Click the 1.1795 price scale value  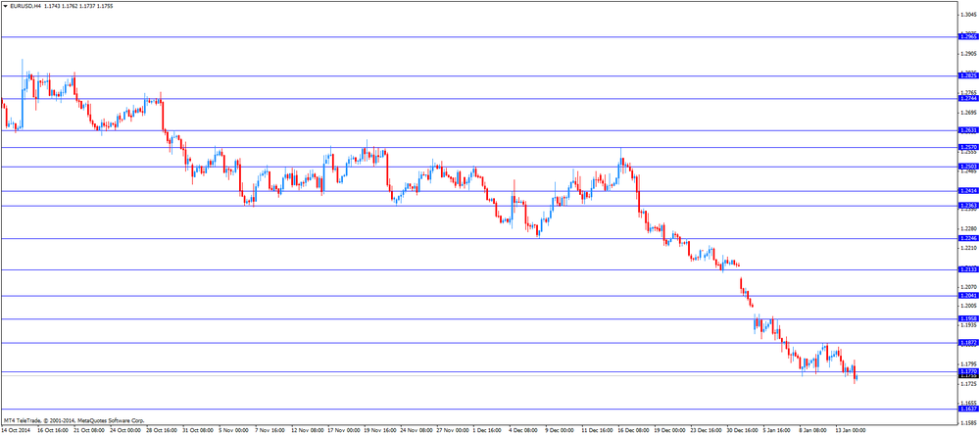point(970,363)
